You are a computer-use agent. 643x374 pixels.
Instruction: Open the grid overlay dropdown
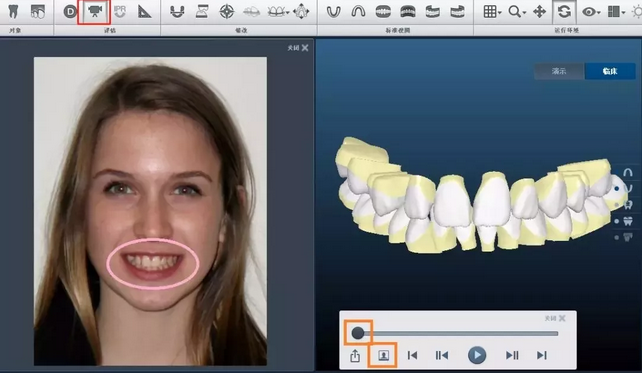pos(492,12)
